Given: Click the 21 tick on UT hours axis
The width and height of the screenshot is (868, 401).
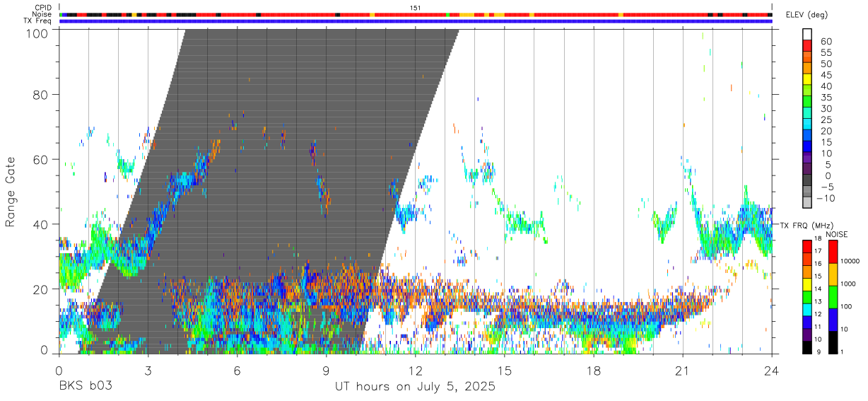Looking at the screenshot, I should pyautogui.click(x=683, y=371).
